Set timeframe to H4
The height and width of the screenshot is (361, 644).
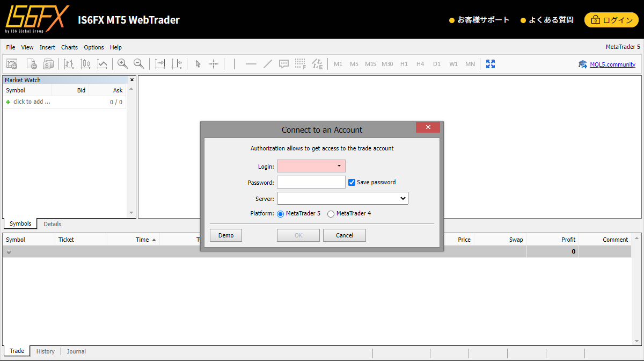tap(420, 64)
